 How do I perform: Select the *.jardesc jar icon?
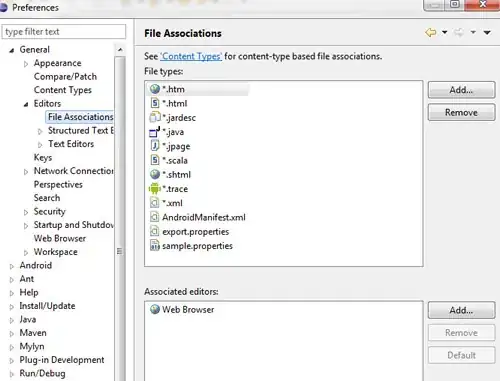[155, 117]
